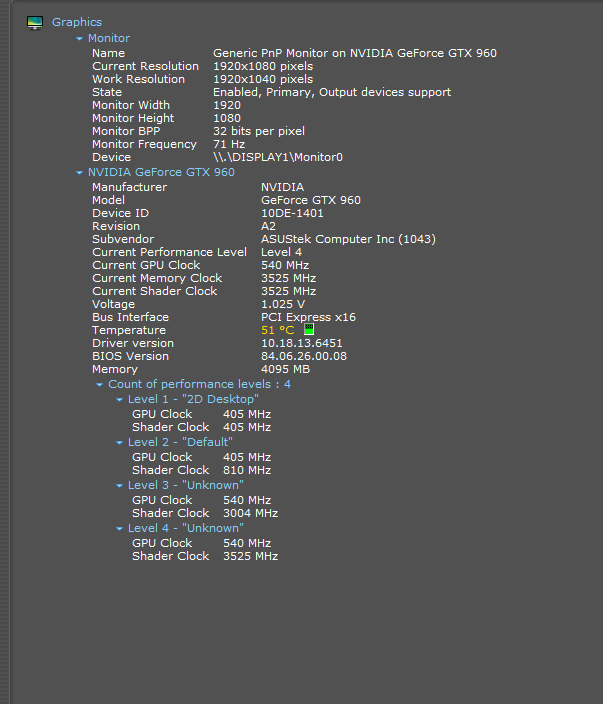Click the GeForce GTX 960 model value

coord(311,200)
